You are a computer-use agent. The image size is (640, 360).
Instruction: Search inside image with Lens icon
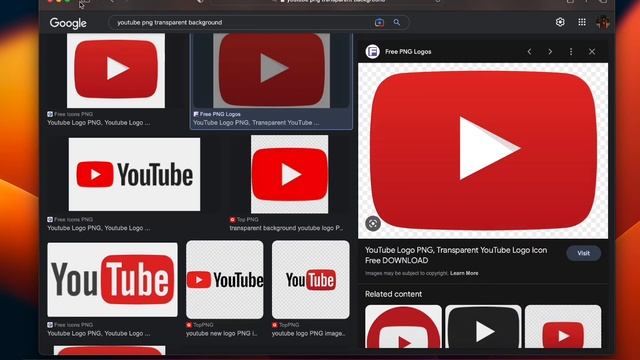(x=373, y=224)
